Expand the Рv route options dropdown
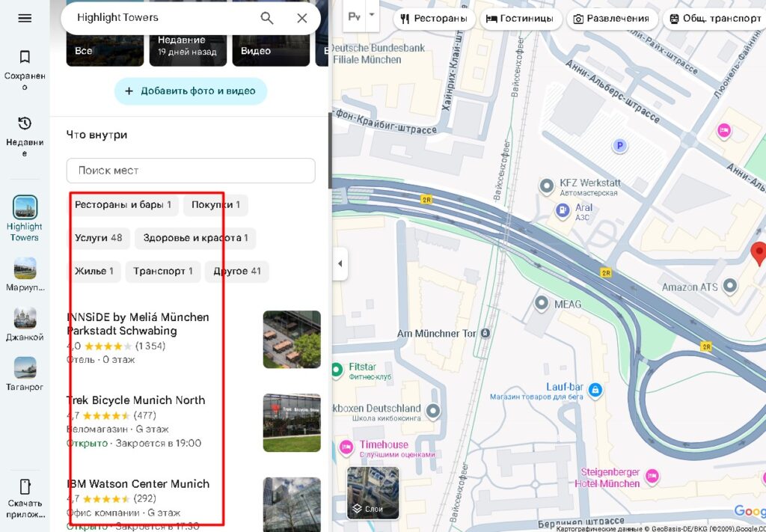The image size is (766, 532). point(372,16)
